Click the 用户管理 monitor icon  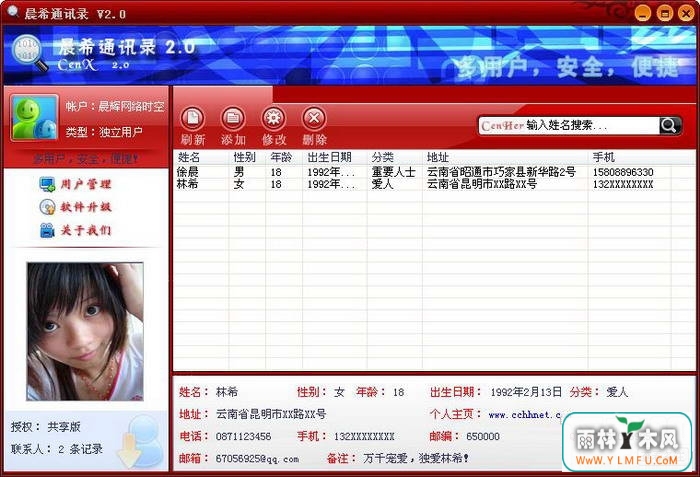click(47, 184)
